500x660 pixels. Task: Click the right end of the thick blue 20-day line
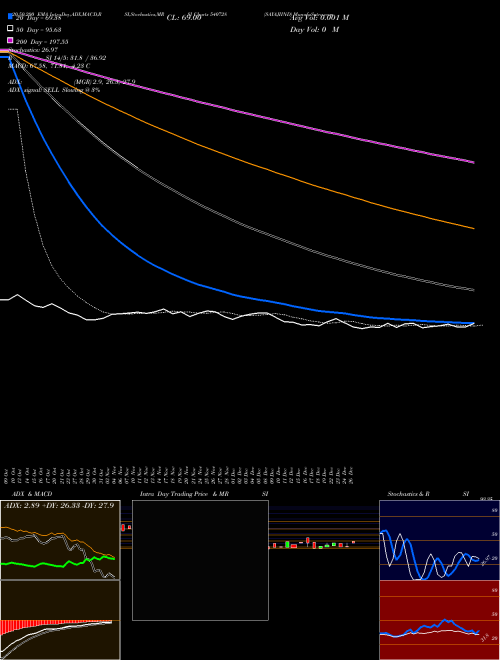coord(473,323)
